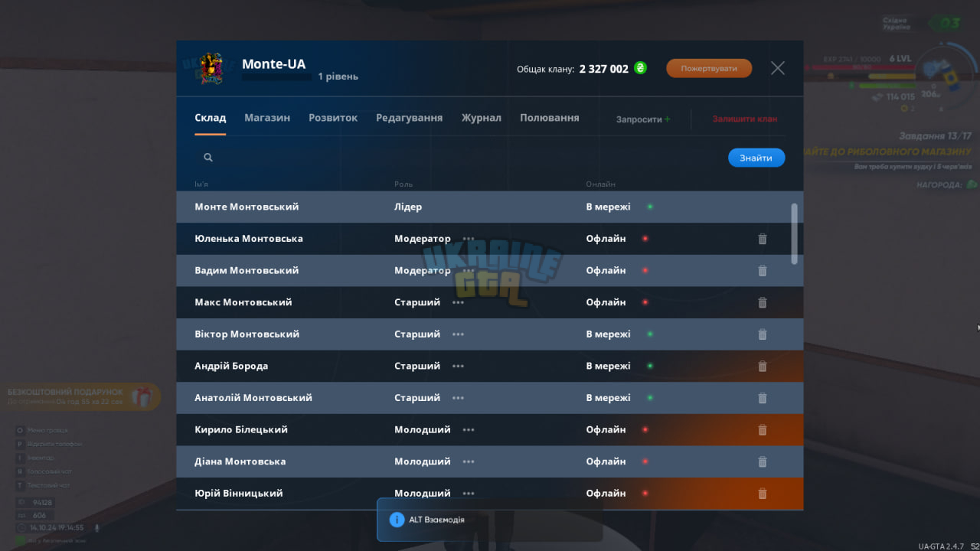Click the Залишити клан link
This screenshot has width=980, height=551.
pos(745,119)
